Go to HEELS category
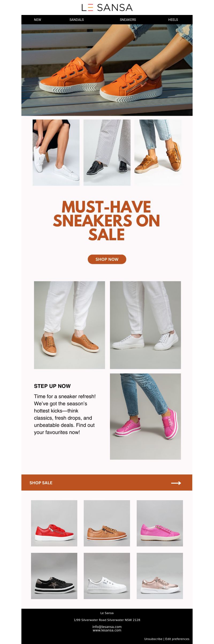 [173, 20]
